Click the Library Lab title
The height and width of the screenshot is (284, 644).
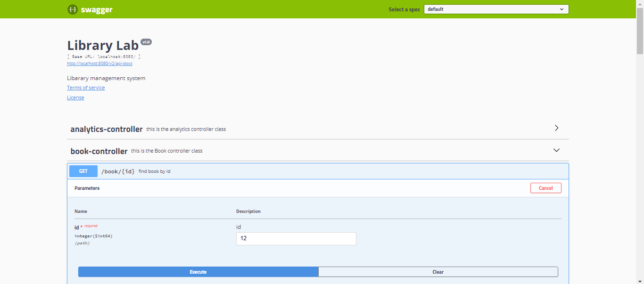point(103,45)
